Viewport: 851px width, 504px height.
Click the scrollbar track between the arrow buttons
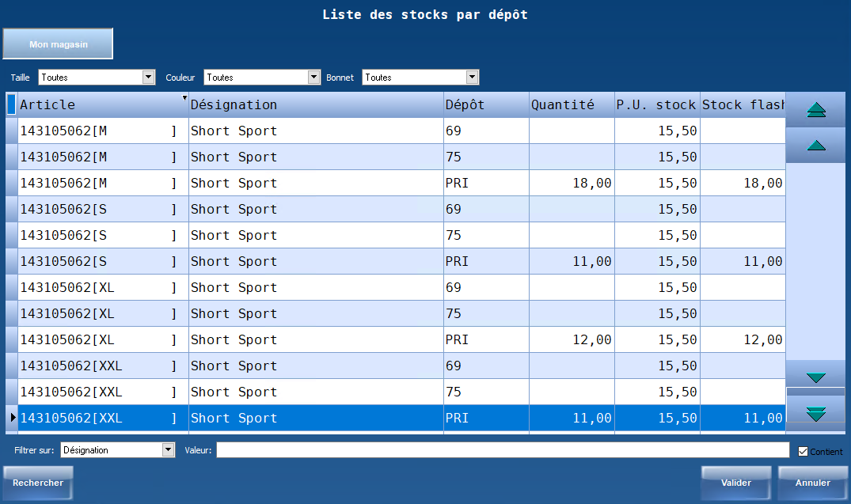click(x=815, y=261)
